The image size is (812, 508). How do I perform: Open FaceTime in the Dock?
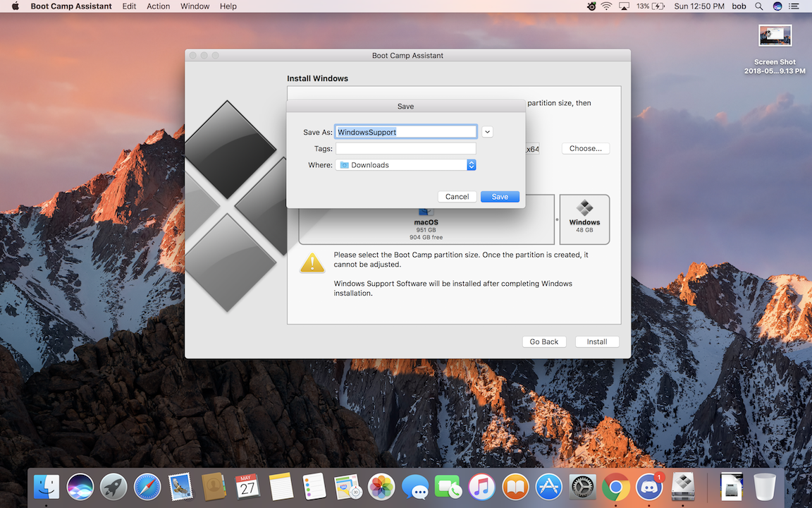[448, 488]
